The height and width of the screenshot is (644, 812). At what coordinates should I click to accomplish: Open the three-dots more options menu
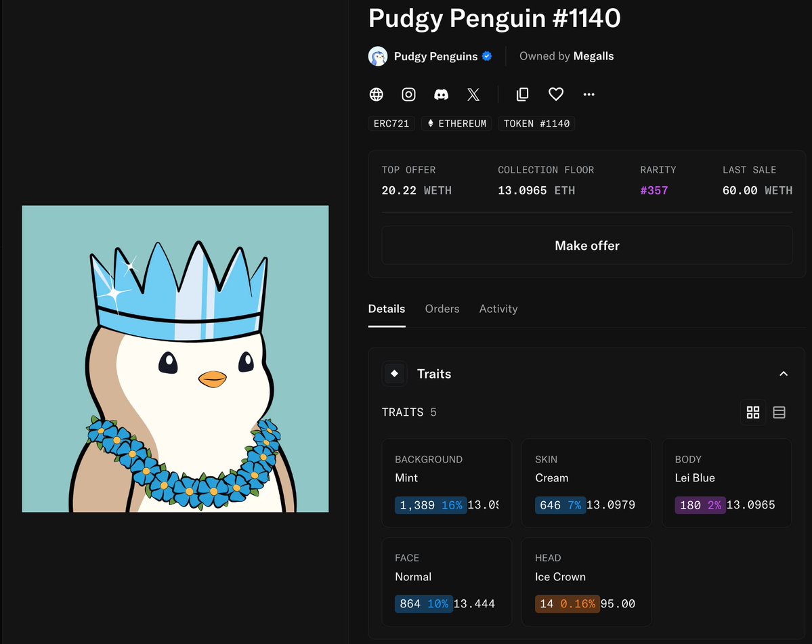(x=589, y=94)
